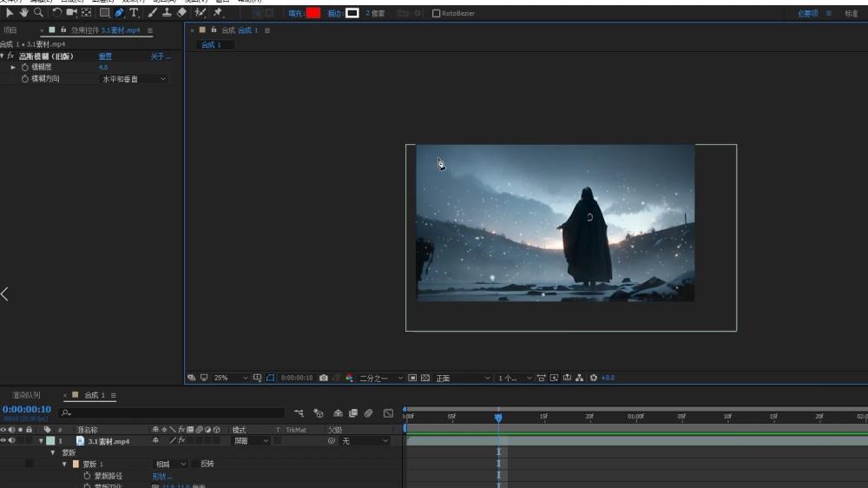Collapse the 3.1素材.mp4 layer properties
868x488 pixels.
click(41, 441)
